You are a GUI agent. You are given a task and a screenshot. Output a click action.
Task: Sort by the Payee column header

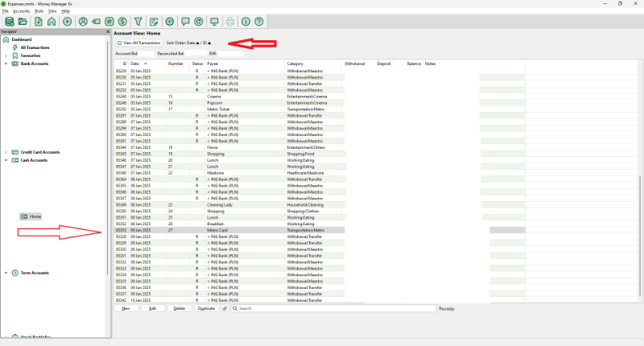246,64
